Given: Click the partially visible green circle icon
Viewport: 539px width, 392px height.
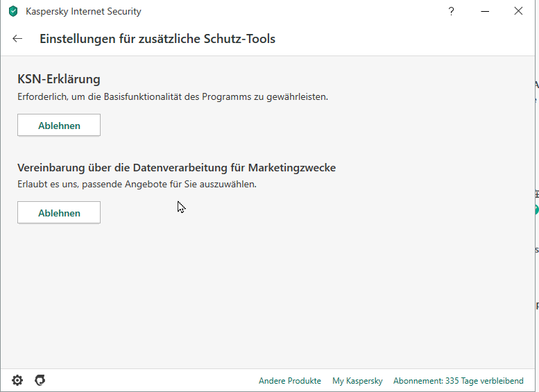Looking at the screenshot, I should (x=536, y=210).
